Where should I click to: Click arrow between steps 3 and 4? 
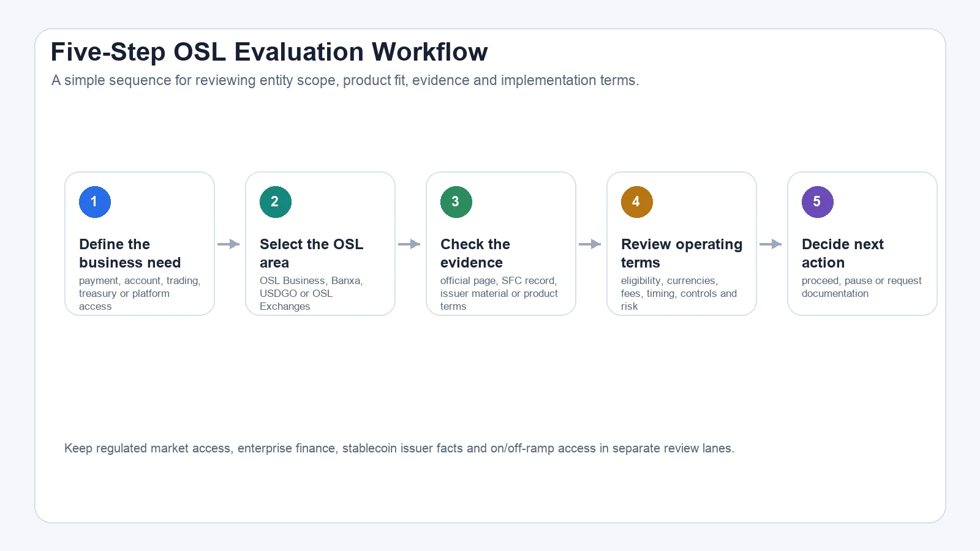[x=590, y=244]
